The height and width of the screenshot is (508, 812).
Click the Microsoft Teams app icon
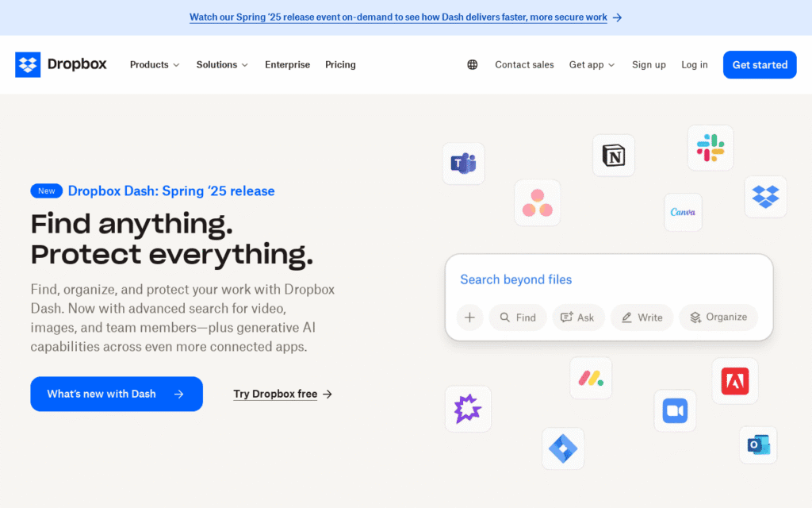(x=463, y=164)
